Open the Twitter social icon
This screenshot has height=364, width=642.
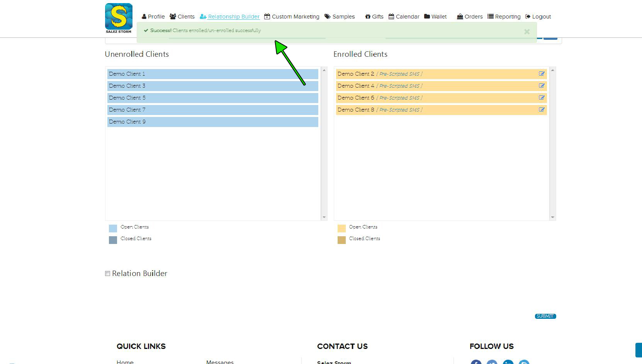492,362
